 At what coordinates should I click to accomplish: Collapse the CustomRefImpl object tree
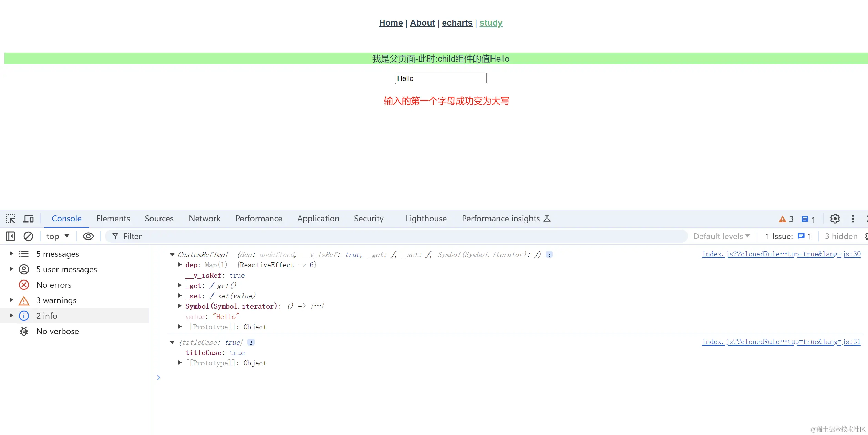coord(172,255)
